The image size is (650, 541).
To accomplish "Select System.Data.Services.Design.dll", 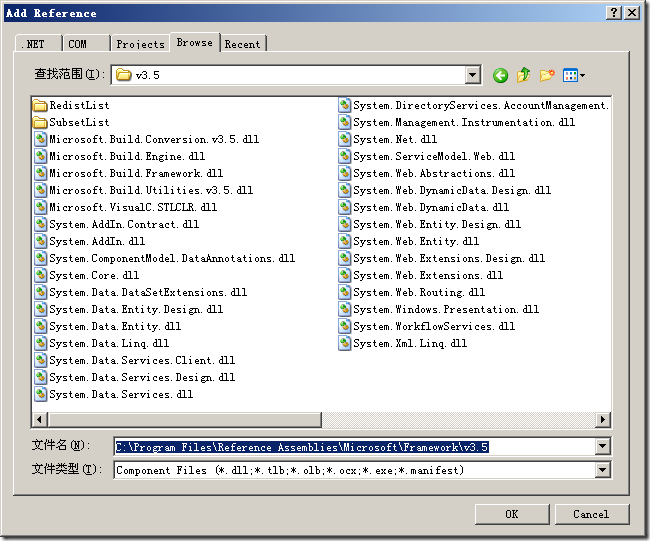I will pyautogui.click(x=135, y=377).
